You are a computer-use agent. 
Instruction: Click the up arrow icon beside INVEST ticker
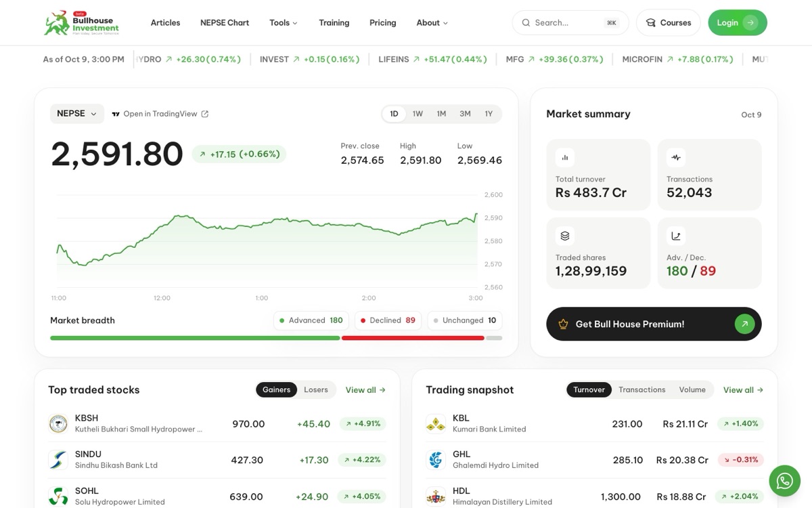tap(296, 60)
